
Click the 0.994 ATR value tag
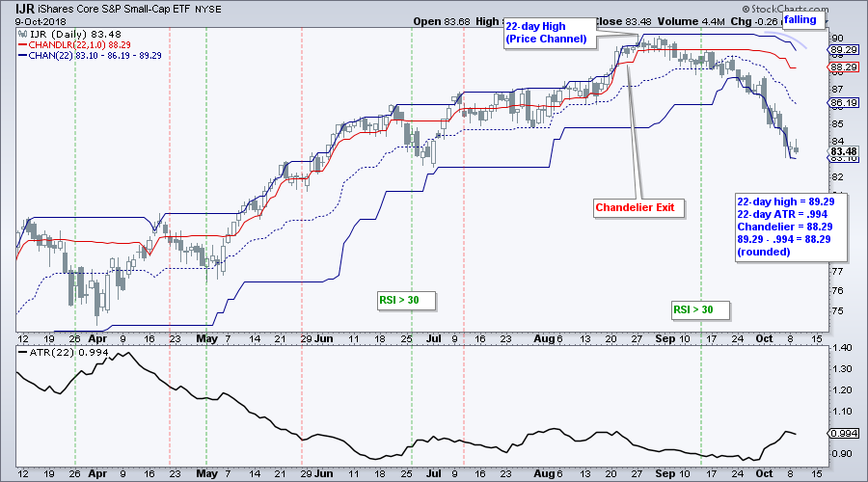(844, 433)
